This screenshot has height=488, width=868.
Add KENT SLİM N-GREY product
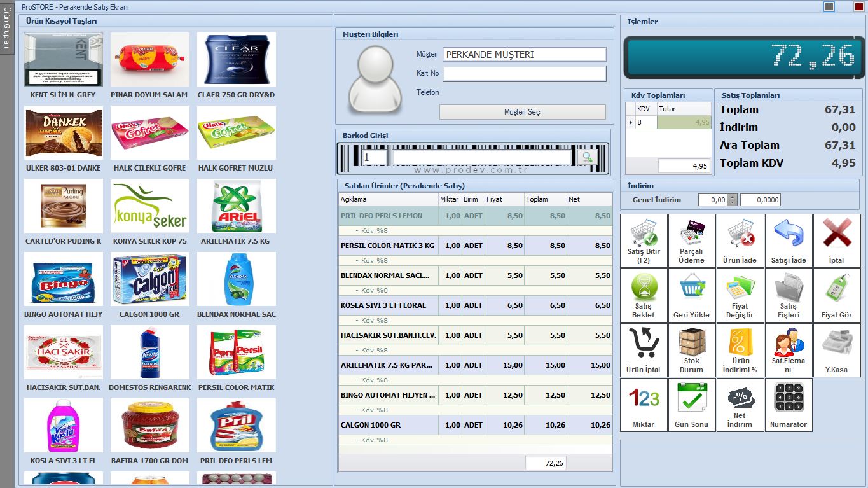click(63, 66)
